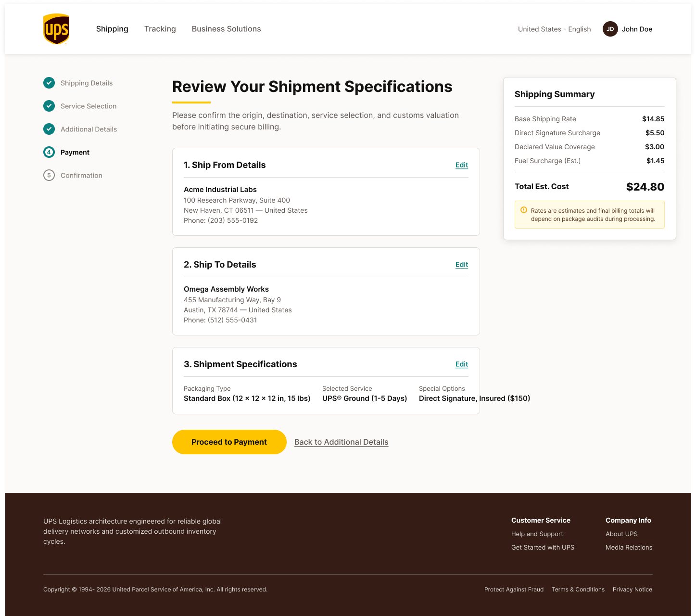Screen dimensions: 696x616
Task: Click the step 4 Payment circle icon
Action: (x=49, y=152)
